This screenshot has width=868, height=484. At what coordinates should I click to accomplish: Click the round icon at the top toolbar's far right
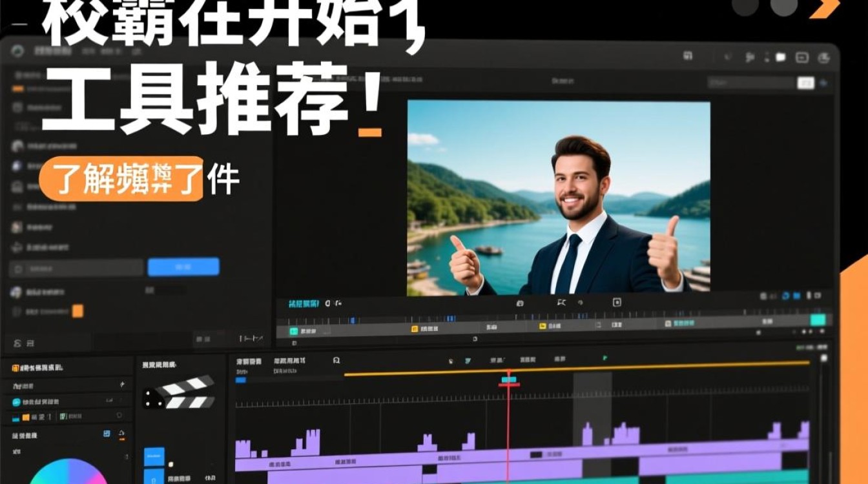click(x=823, y=57)
